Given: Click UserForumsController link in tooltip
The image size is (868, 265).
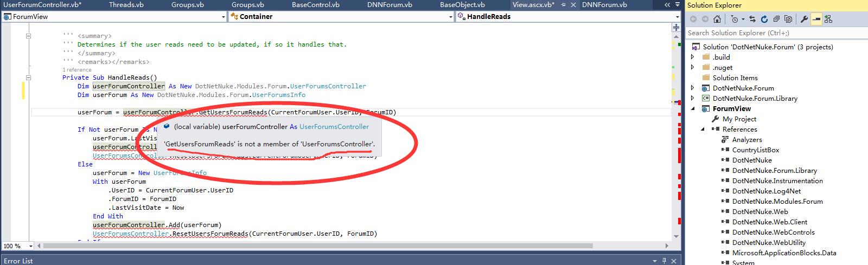Looking at the screenshot, I should pos(334,126).
